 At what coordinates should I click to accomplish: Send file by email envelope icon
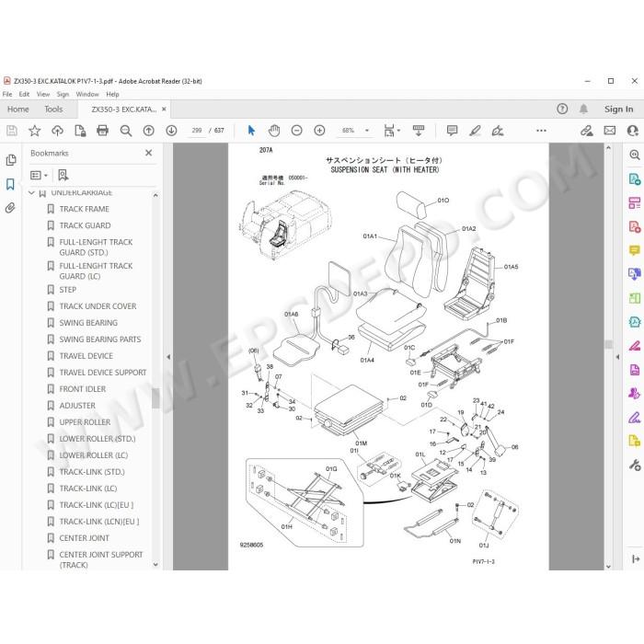610,131
